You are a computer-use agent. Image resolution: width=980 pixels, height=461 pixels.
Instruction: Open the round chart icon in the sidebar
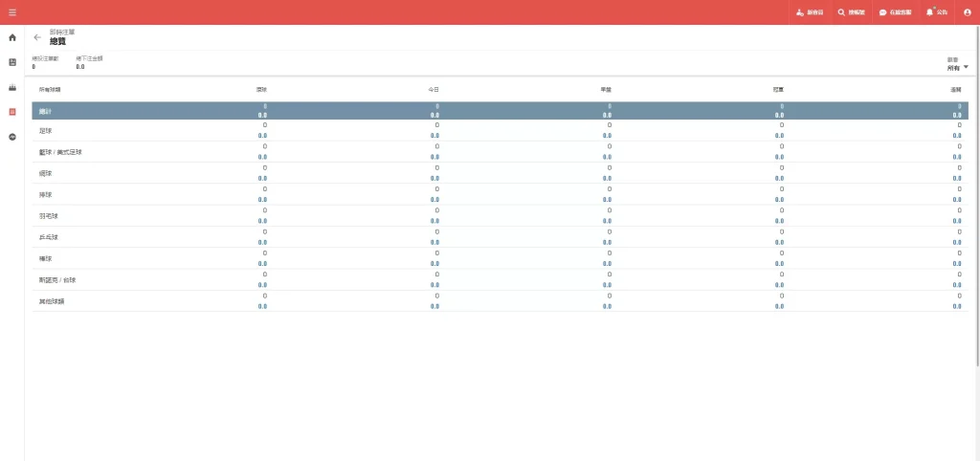(x=12, y=137)
